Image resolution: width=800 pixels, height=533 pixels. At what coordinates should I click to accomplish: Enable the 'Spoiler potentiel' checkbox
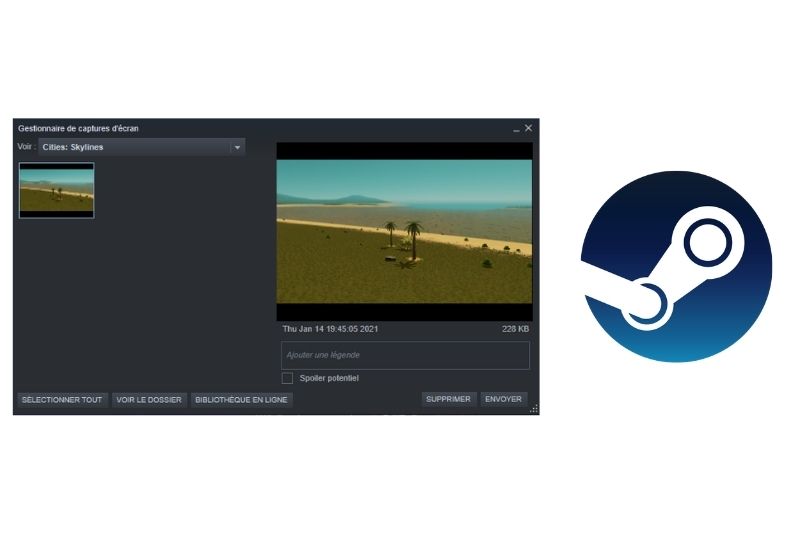(x=287, y=378)
